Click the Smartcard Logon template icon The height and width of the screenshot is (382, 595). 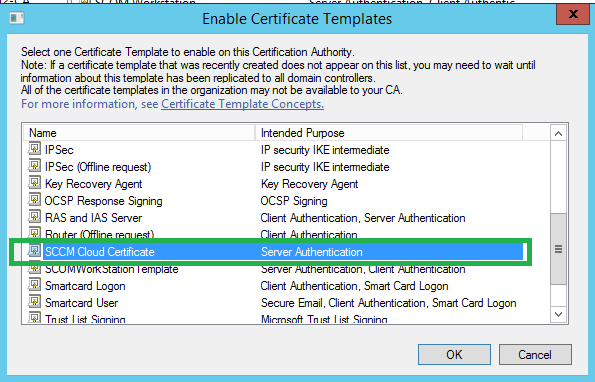[x=34, y=285]
